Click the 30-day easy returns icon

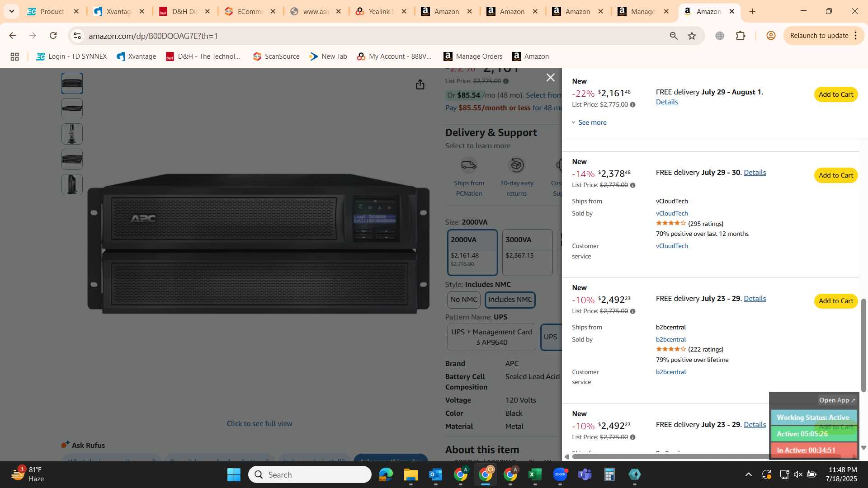tap(516, 165)
